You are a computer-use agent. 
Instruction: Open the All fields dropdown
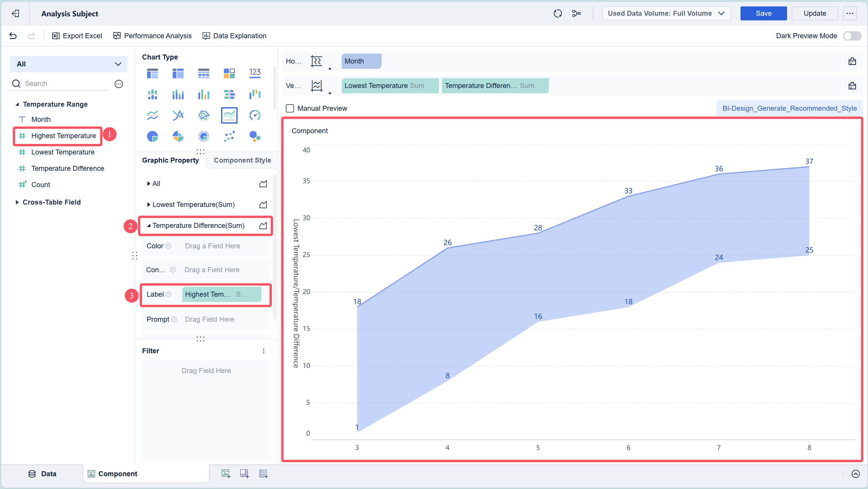(x=68, y=64)
